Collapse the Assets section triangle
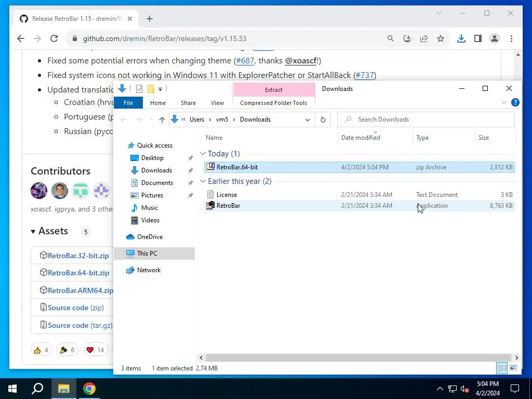Image resolution: width=532 pixels, height=399 pixels. (33, 232)
